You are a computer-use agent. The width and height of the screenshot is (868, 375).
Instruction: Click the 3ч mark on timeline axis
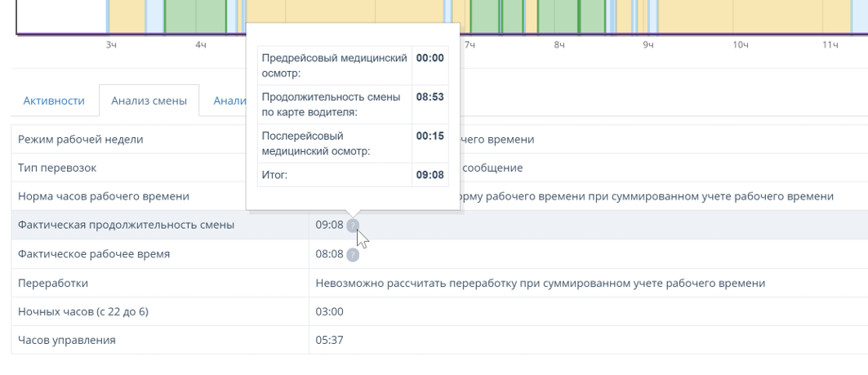tap(112, 44)
